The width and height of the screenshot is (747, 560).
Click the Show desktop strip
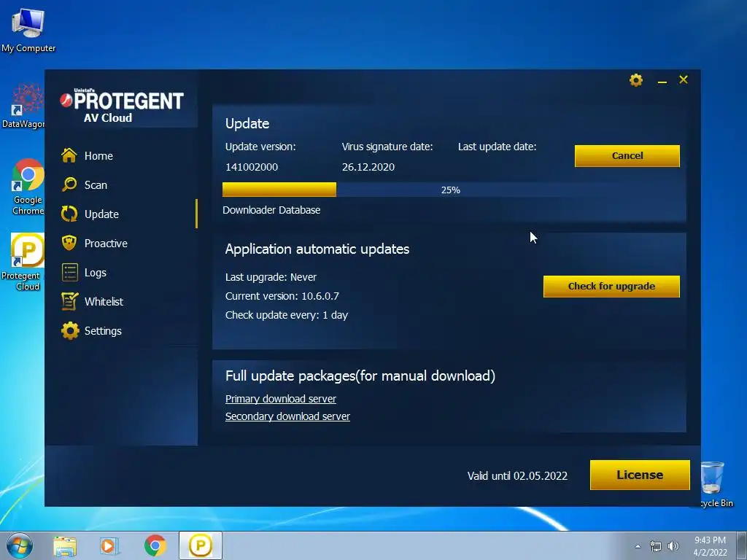tap(742, 545)
